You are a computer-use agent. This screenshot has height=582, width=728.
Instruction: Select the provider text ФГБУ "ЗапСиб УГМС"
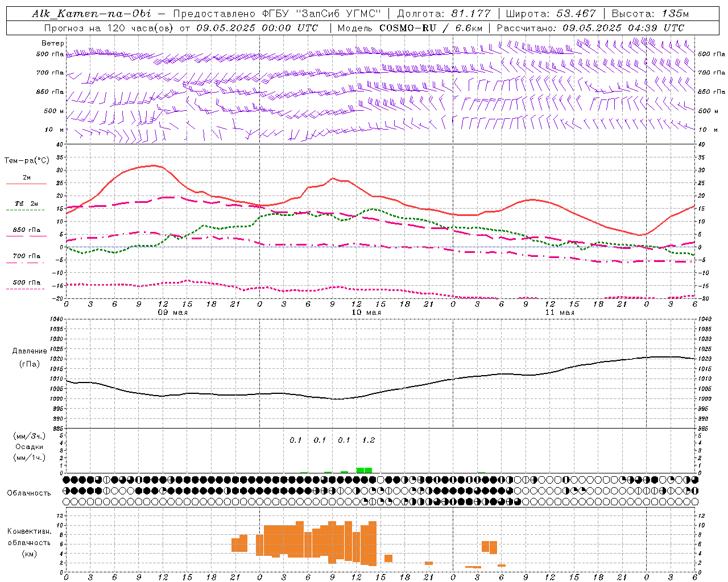pos(321,14)
